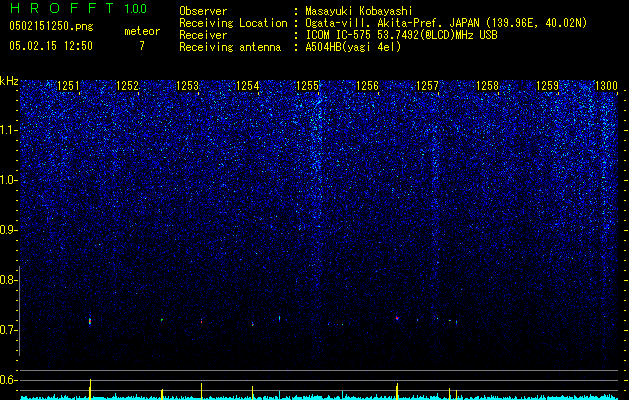629x400 pixels.
Task: Click the meteor echo after 1251
Action: [x=90, y=321]
